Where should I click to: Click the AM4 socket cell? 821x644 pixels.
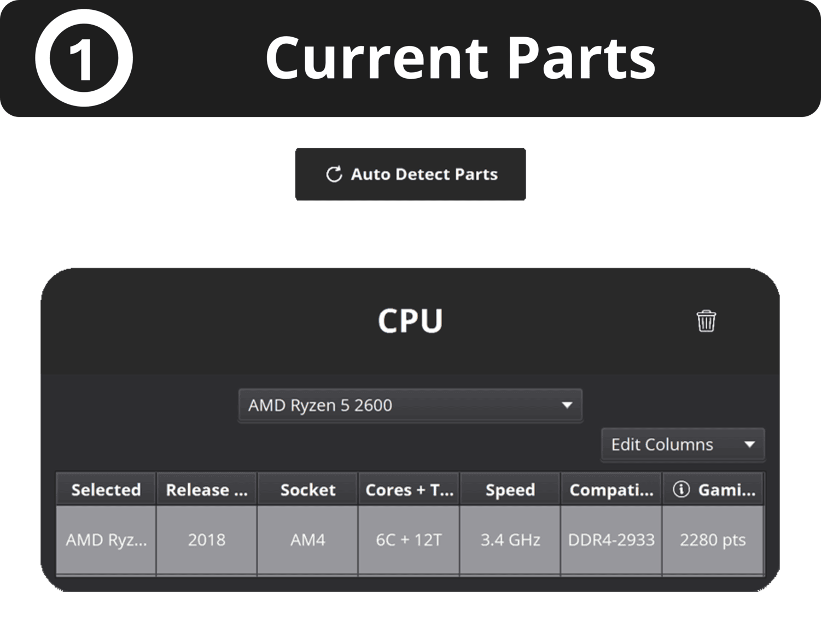308,540
